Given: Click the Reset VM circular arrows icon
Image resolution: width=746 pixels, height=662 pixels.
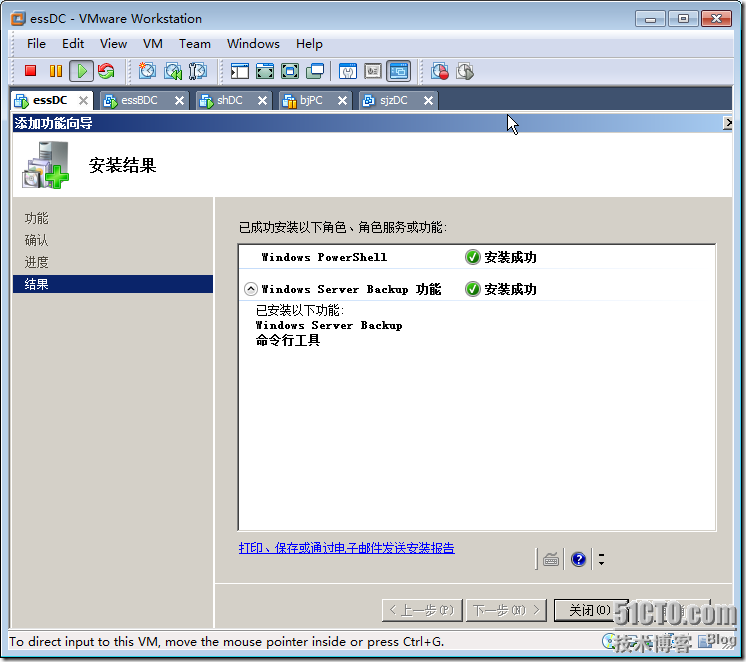Looking at the screenshot, I should [x=106, y=71].
